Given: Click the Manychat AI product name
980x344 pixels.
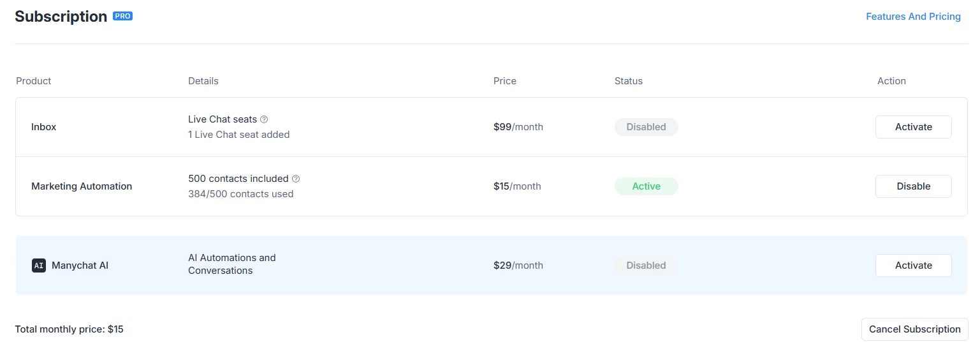Looking at the screenshot, I should tap(80, 265).
